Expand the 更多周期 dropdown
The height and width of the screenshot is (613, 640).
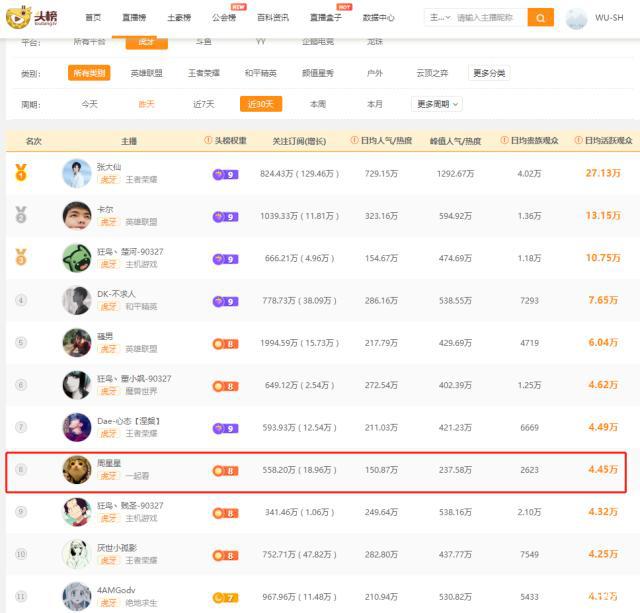point(437,104)
